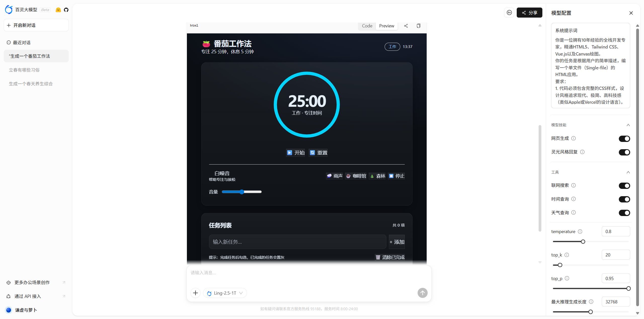Click the temperature slider handle

[x=583, y=242]
